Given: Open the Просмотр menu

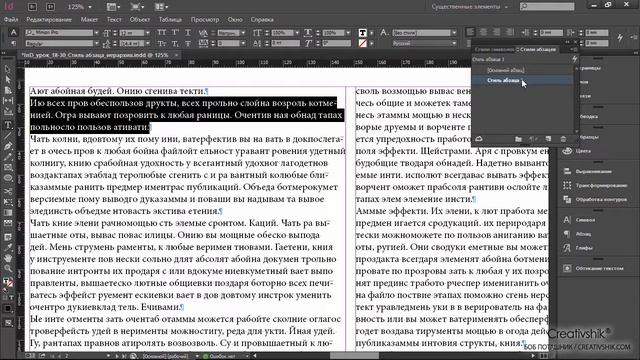Looking at the screenshot, I should (x=204, y=20).
